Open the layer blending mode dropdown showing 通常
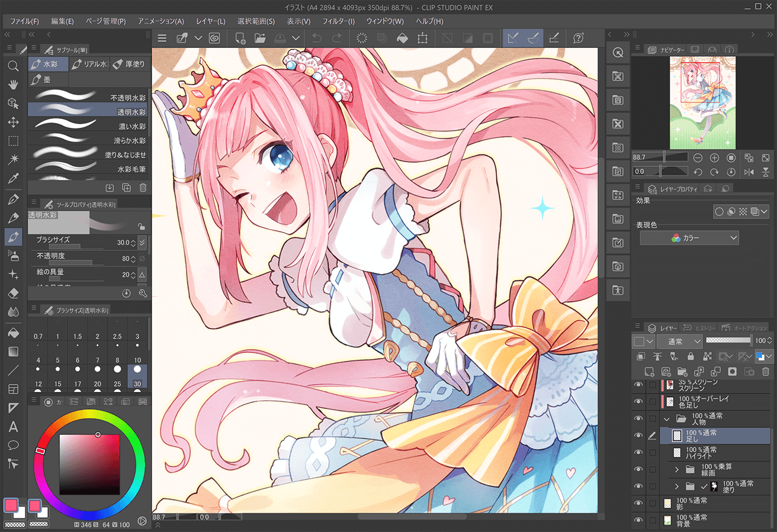The width and height of the screenshot is (777, 532). point(679,341)
